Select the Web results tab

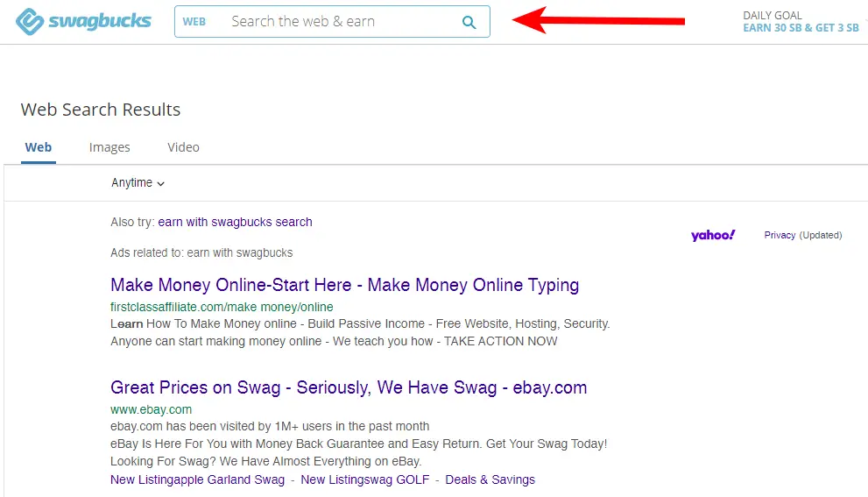39,147
